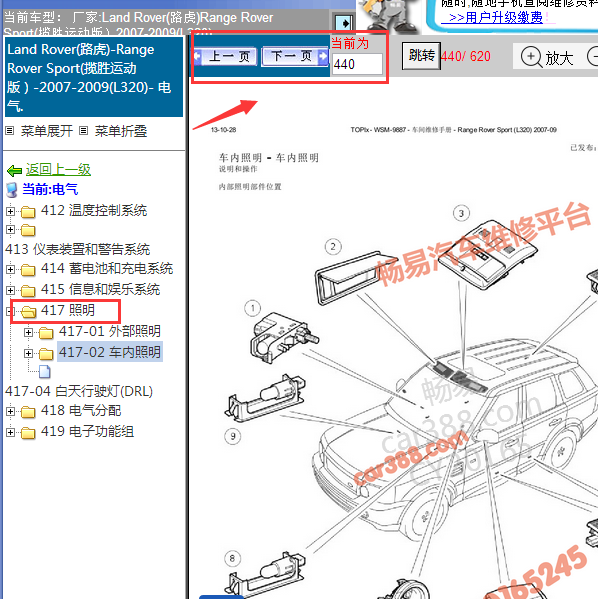The height and width of the screenshot is (599, 598).
Task: Expand the 412 温度控制系统 node
Action: (x=10, y=211)
